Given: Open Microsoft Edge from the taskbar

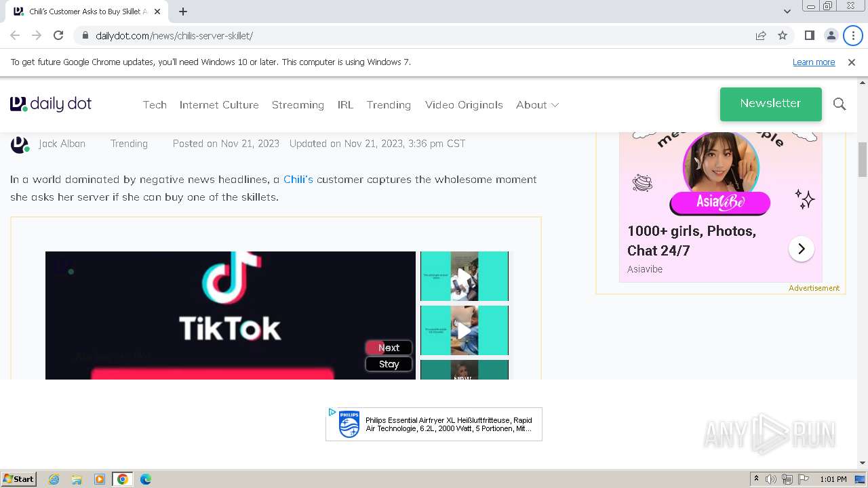Looking at the screenshot, I should [145, 479].
